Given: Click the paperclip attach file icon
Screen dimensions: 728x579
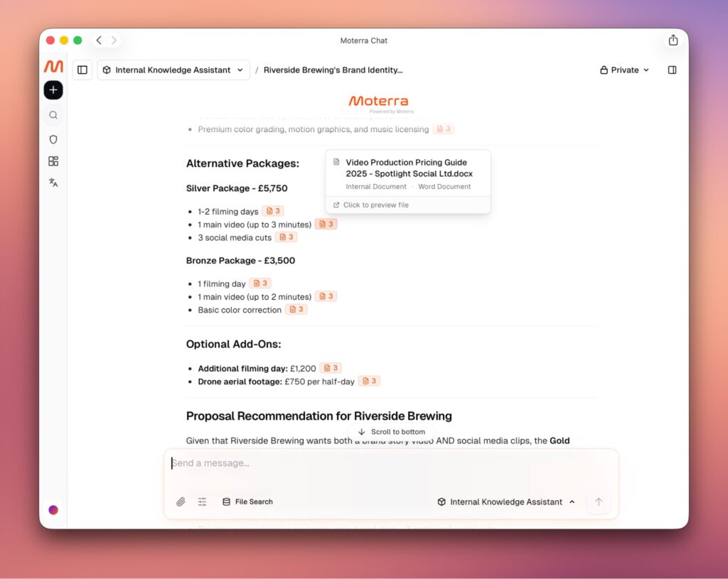Looking at the screenshot, I should [181, 502].
